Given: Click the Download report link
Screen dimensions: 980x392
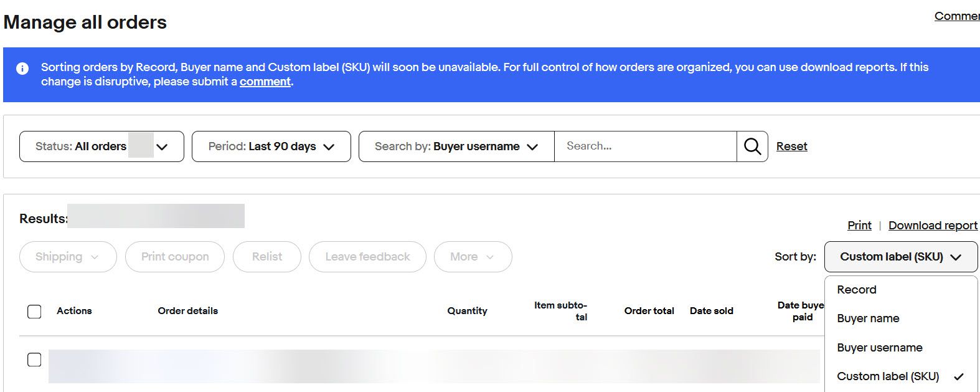Looking at the screenshot, I should coord(933,226).
